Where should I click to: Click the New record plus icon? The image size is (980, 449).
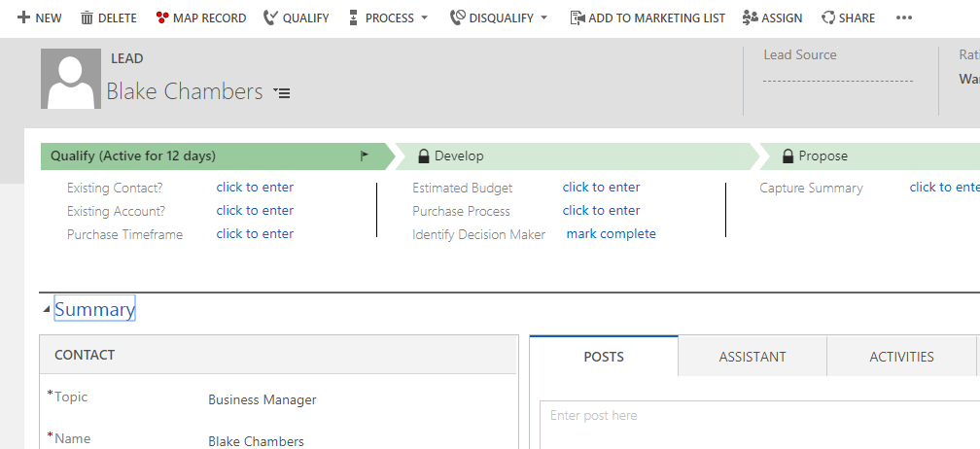23,18
